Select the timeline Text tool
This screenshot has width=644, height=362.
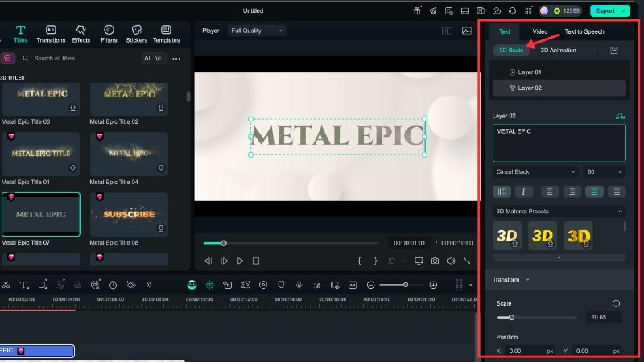click(x=24, y=285)
